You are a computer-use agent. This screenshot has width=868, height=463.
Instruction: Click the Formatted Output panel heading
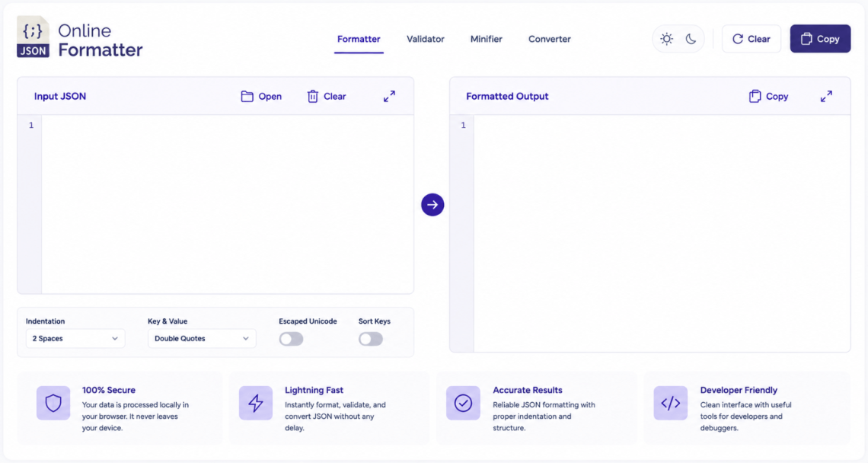point(507,97)
